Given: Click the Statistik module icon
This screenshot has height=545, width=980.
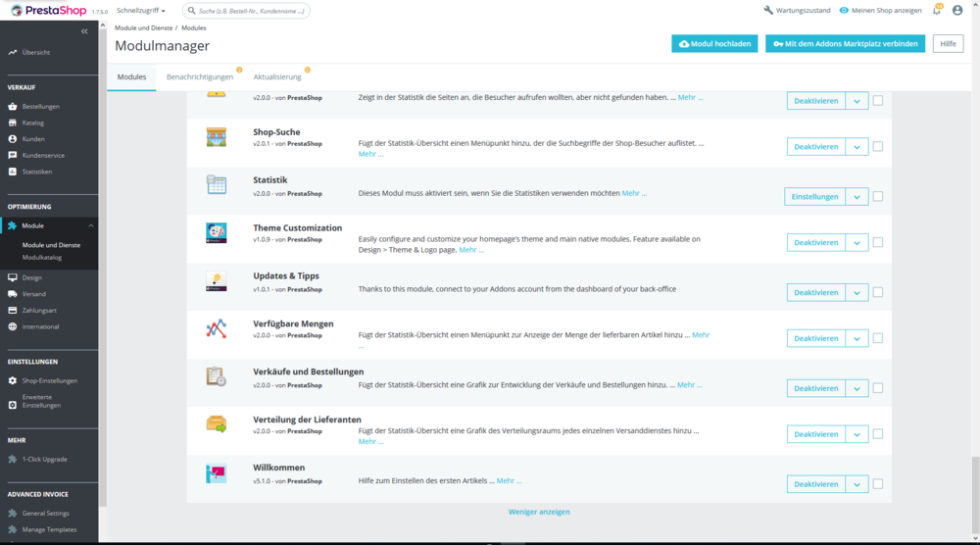Looking at the screenshot, I should click(217, 185).
